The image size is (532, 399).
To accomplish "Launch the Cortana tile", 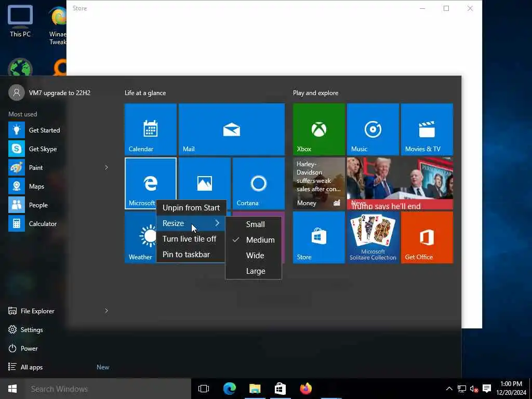I will [259, 183].
